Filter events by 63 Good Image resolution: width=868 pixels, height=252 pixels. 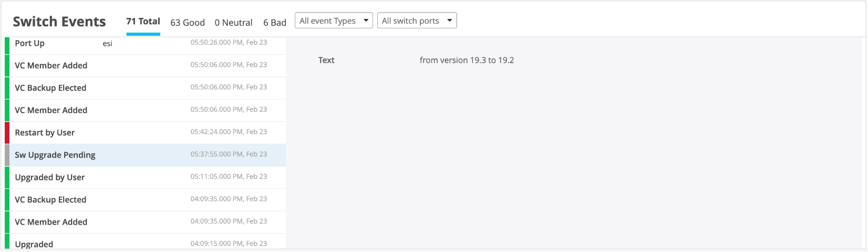pyautogui.click(x=188, y=23)
